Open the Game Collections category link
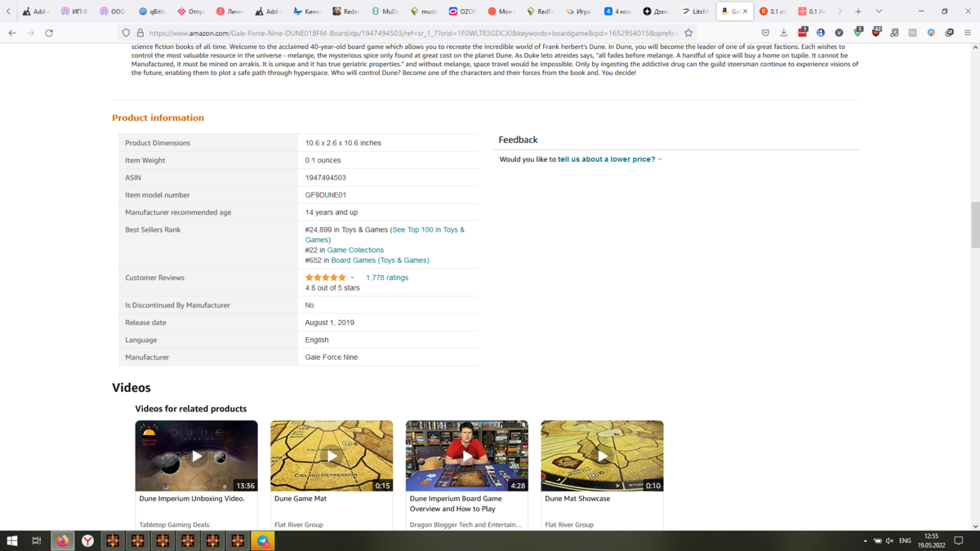This screenshot has height=551, width=980. (355, 250)
